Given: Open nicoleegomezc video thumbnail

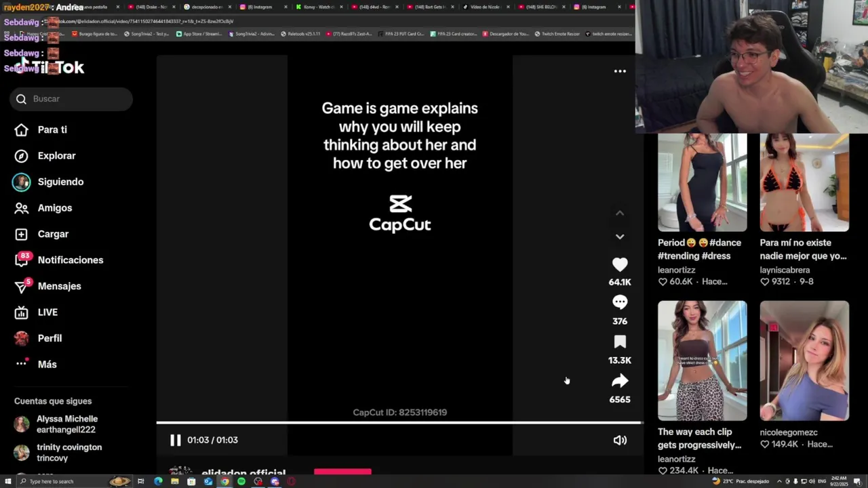Looking at the screenshot, I should pyautogui.click(x=804, y=361).
